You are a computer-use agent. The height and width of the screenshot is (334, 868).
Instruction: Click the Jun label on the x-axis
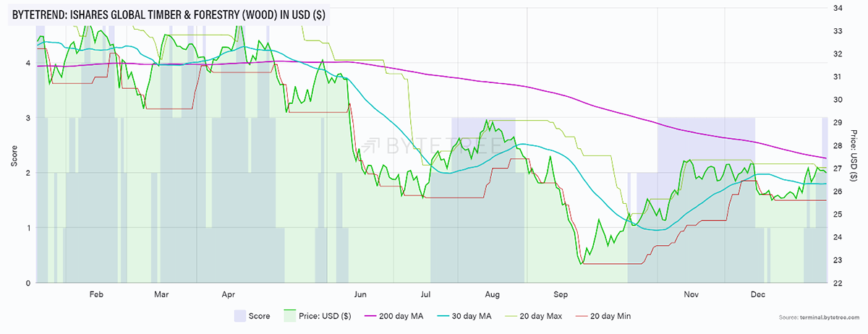pos(360,295)
